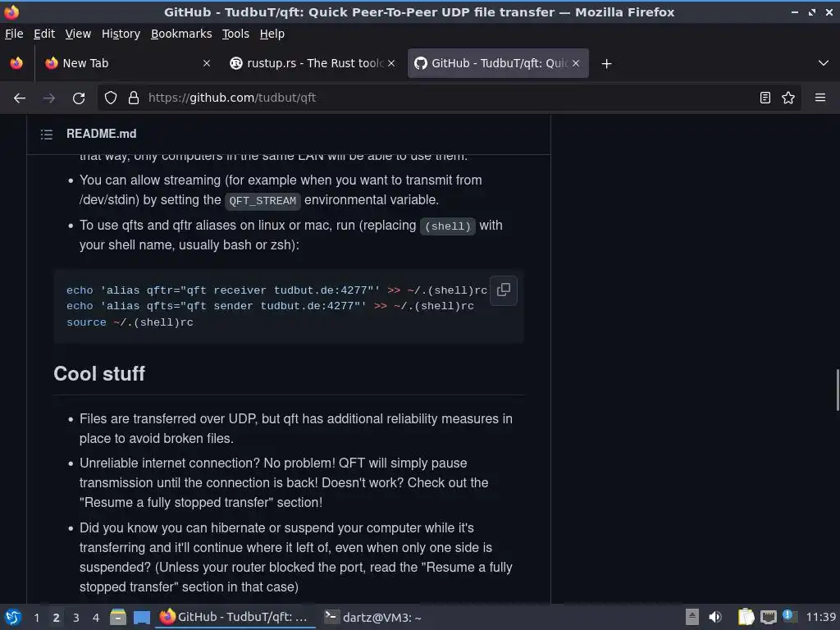The width and height of the screenshot is (840, 630).
Task: Open the clipboard manager tray icon
Action: tap(746, 617)
